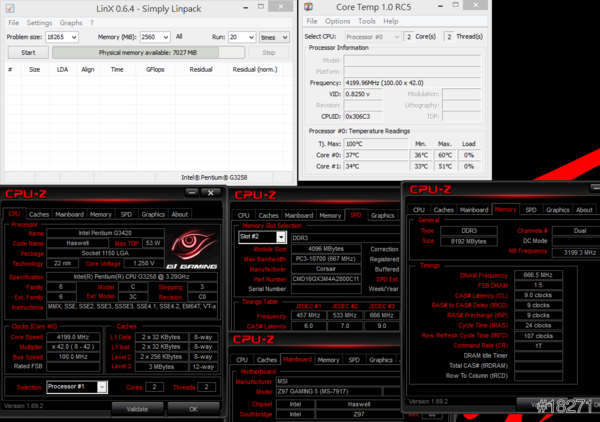Expand the Slot #2 memory slot dropdown
Viewport: 600px width, 422px height.
click(280, 237)
